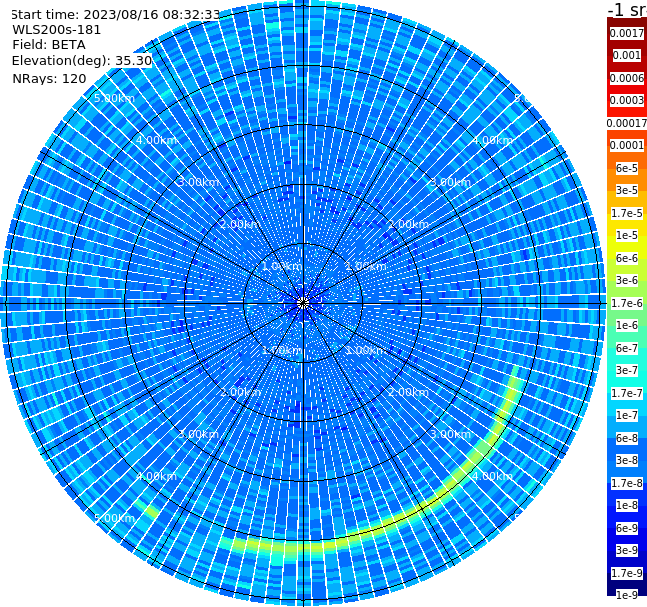Click the northwest "2.00km" range ring label
647x607 pixels.
click(241, 224)
